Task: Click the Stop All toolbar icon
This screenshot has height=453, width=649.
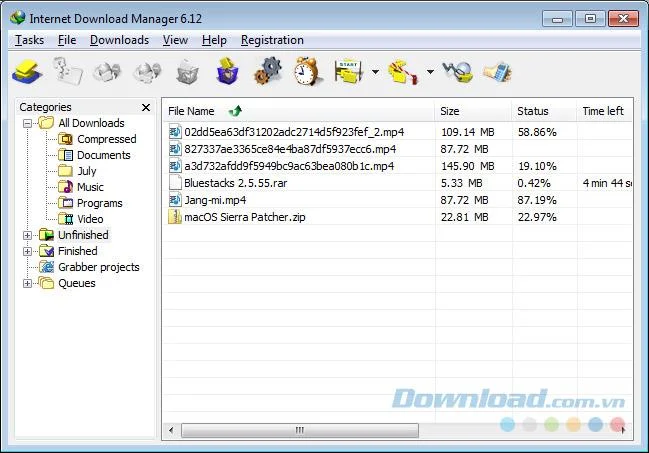Action: point(147,72)
